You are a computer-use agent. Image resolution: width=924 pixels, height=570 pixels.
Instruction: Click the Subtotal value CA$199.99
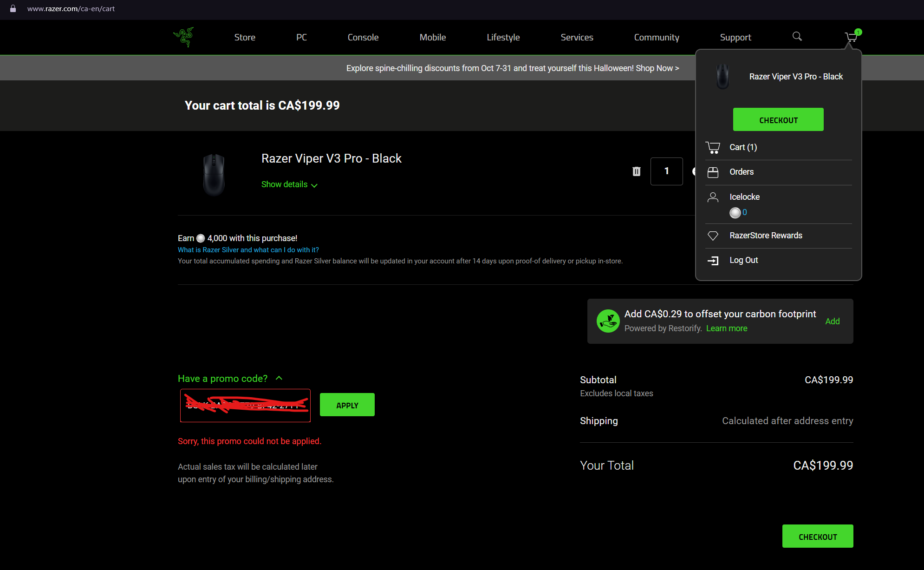829,380
